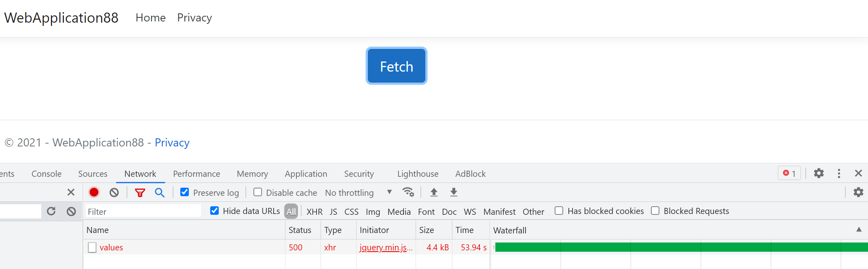The height and width of the screenshot is (269, 868).
Task: Open the Application tab
Action: (306, 174)
